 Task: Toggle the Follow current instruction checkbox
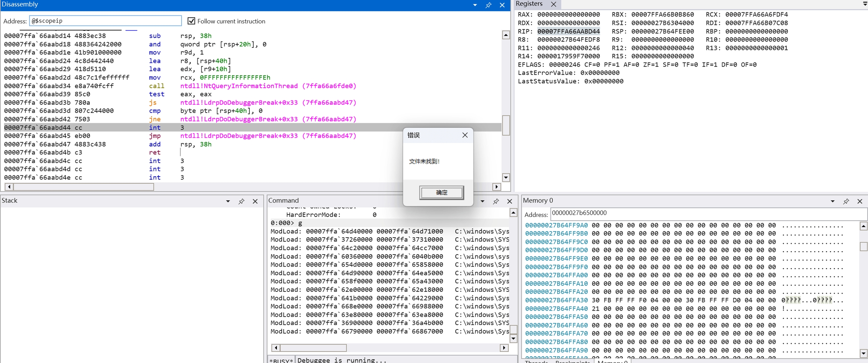coord(191,21)
